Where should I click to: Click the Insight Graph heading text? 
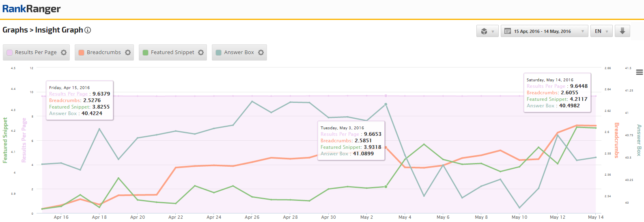(x=59, y=30)
